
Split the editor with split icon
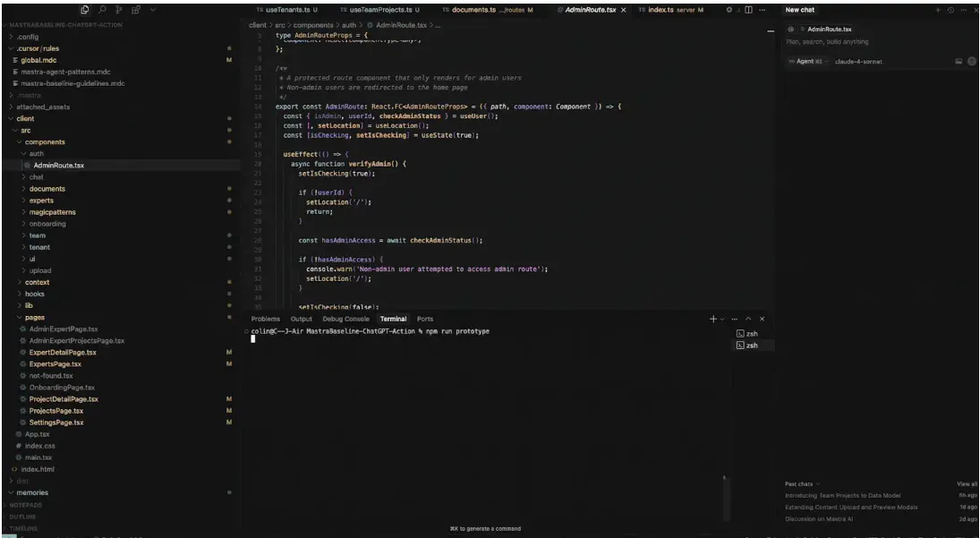(x=749, y=10)
